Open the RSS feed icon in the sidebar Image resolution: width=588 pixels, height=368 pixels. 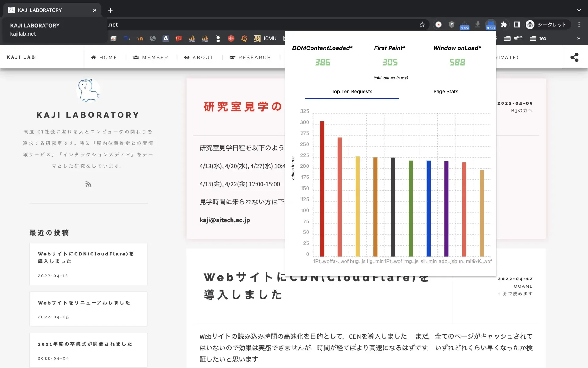pyautogui.click(x=88, y=184)
